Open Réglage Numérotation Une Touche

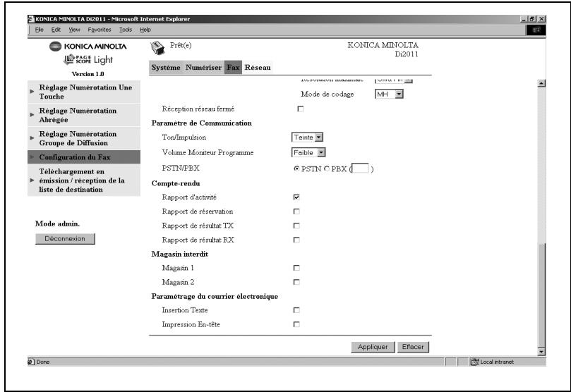(85, 92)
